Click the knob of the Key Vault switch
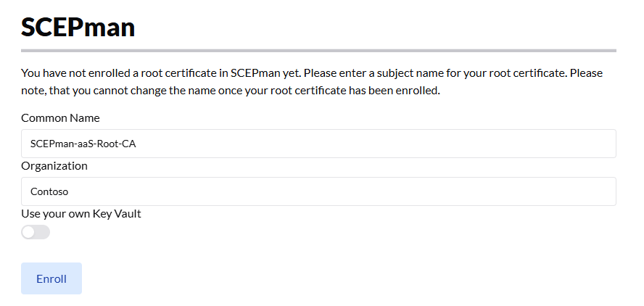Image resolution: width=644 pixels, height=306 pixels. [x=28, y=232]
